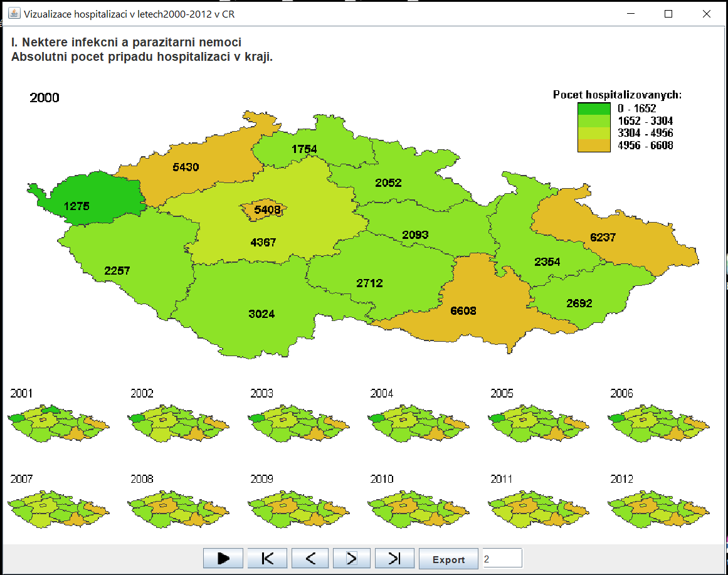The height and width of the screenshot is (575, 728).
Task: Click the dark green 0 - 1652 legend swatch
Action: (593, 108)
